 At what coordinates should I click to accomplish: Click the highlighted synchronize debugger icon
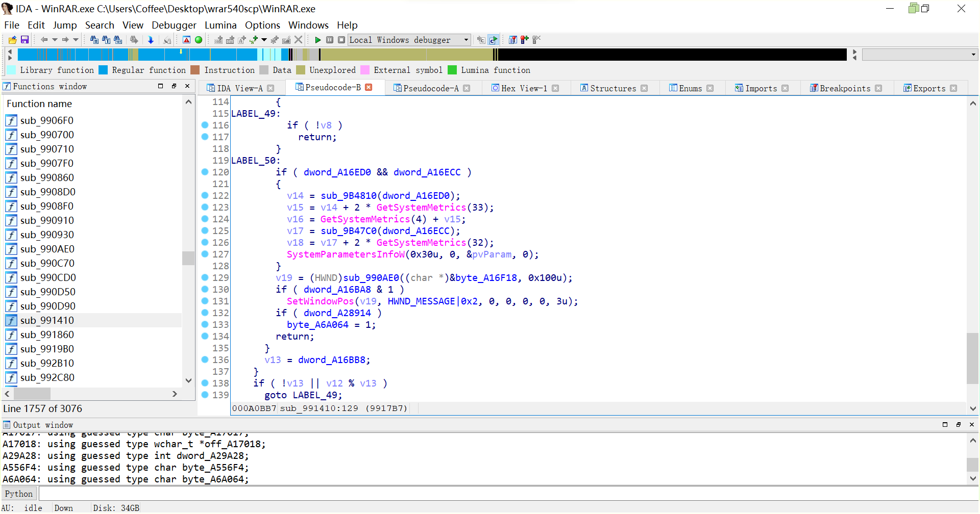[493, 40]
